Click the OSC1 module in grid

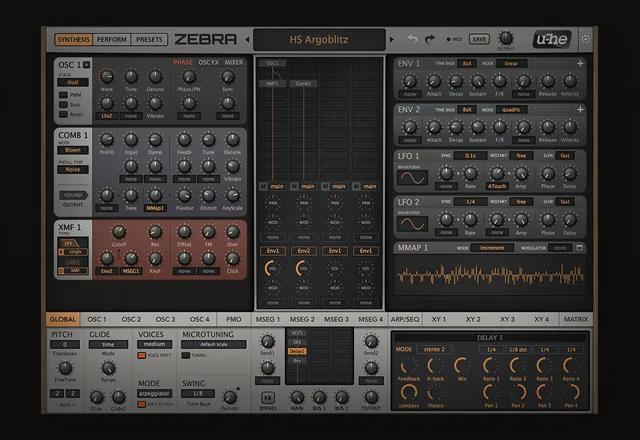[272, 63]
